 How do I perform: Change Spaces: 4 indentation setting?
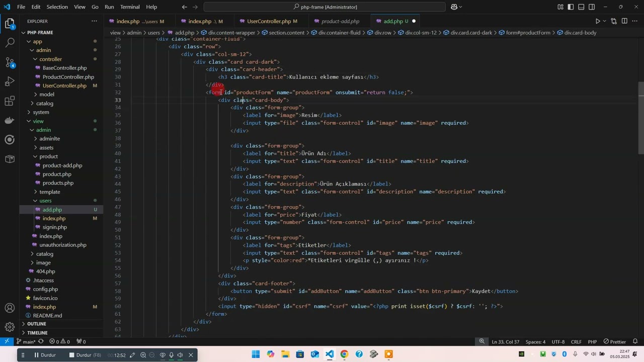(535, 342)
